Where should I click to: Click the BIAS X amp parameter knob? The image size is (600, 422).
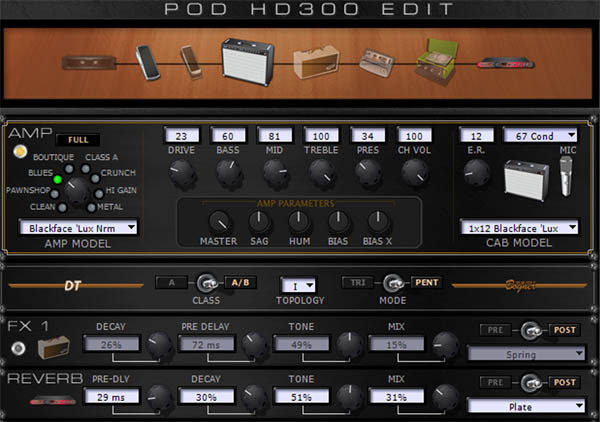(378, 222)
